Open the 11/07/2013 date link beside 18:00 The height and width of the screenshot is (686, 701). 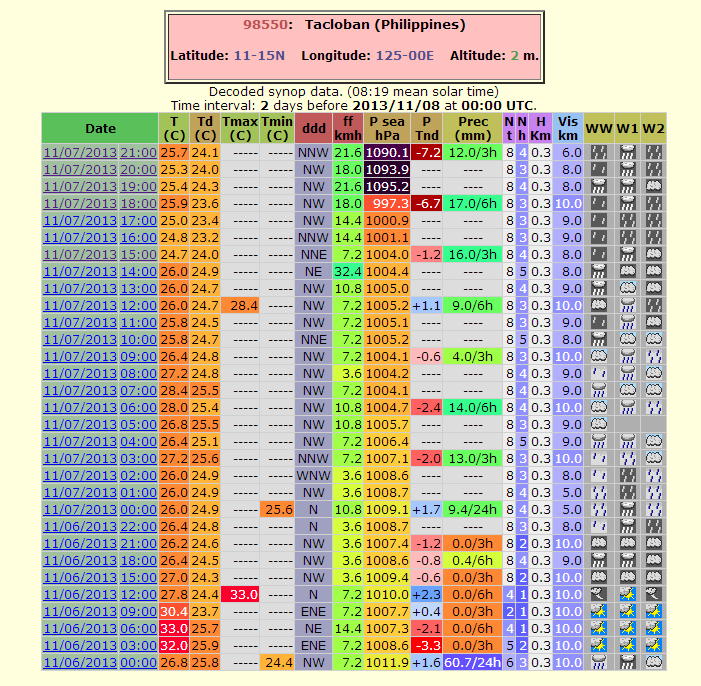tap(80, 203)
